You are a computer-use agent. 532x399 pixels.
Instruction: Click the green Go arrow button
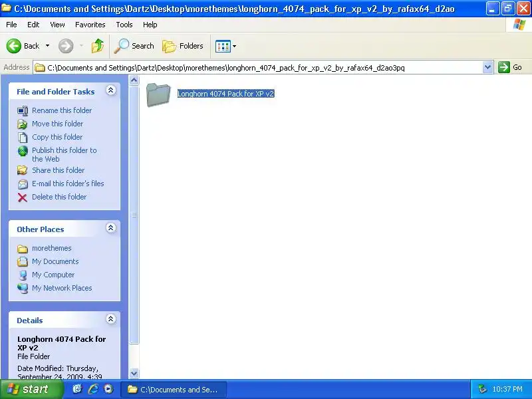tap(504, 67)
